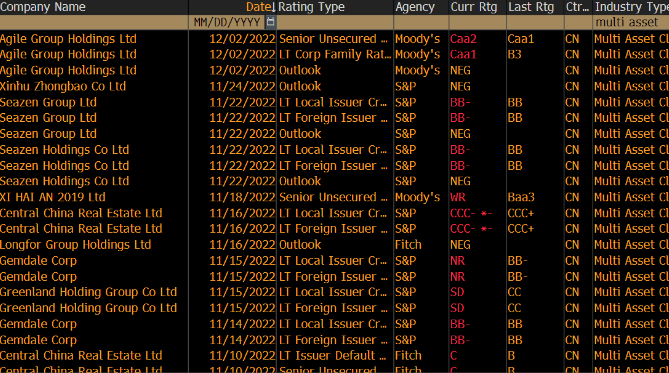
Task: Select Agile Group Holdings Senior Unsecured row
Action: (334, 39)
